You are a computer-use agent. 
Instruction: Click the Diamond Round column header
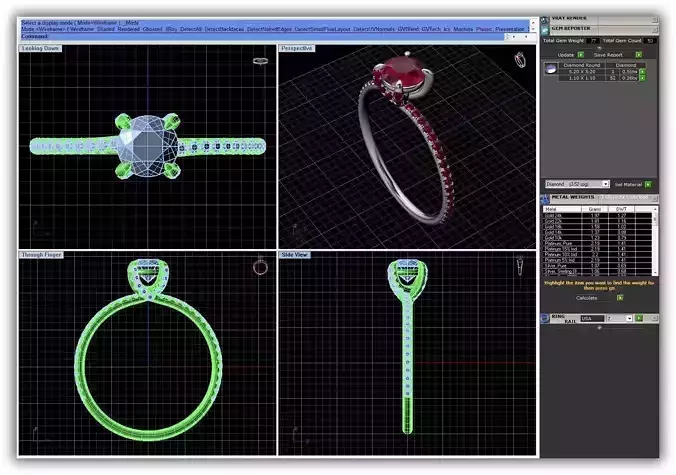[582, 65]
